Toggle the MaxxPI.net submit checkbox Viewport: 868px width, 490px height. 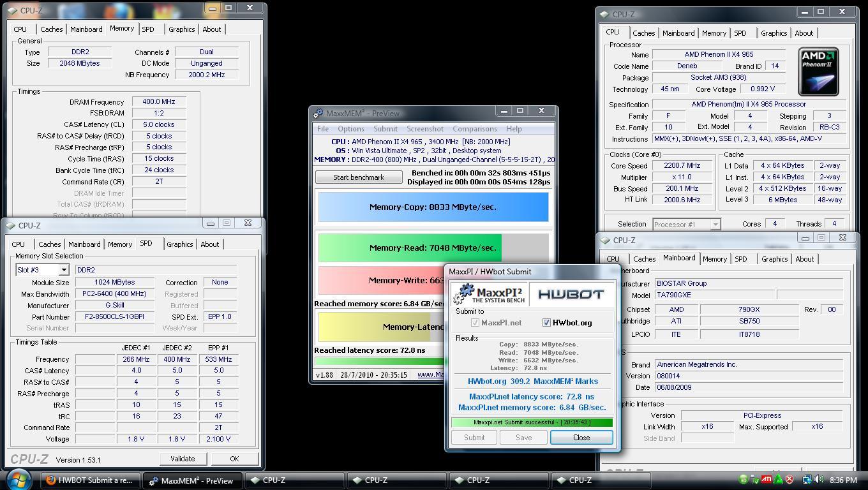click(x=475, y=323)
